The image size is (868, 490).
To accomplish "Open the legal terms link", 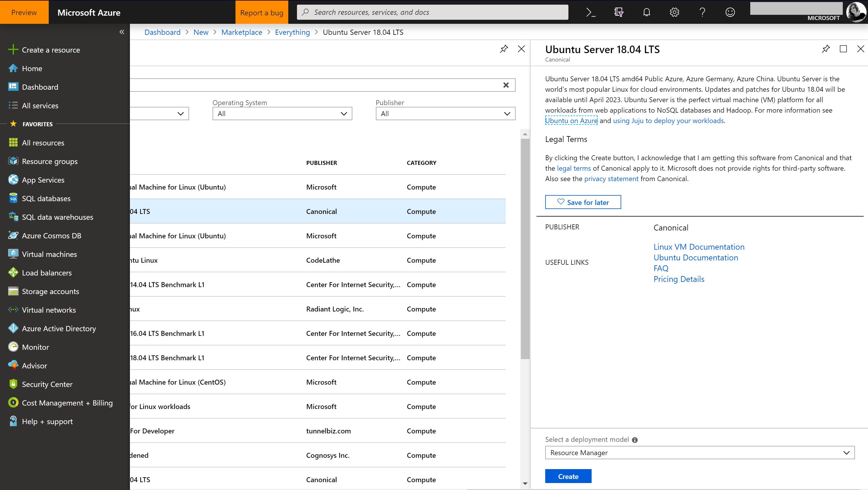I will coord(574,168).
